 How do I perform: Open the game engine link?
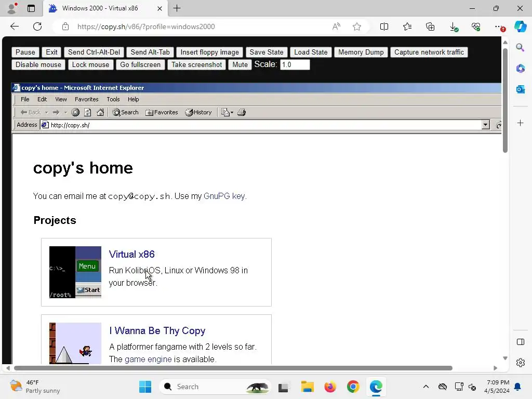pos(148,360)
